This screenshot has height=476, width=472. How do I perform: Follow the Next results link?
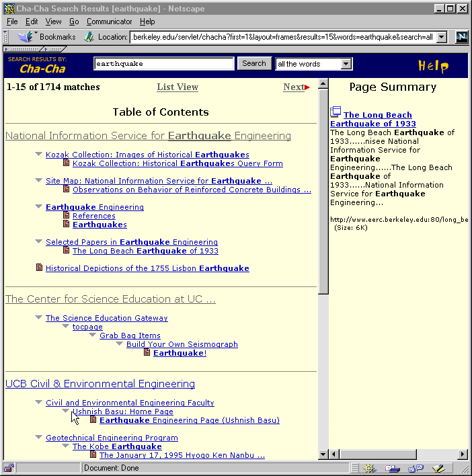(294, 87)
